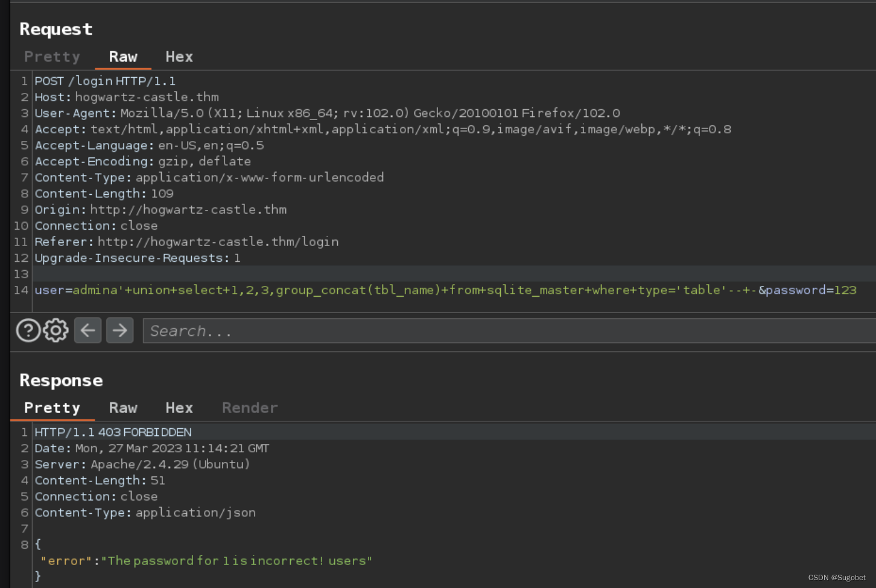Click the Request panel heading
Image resolution: width=876 pixels, height=588 pixels.
pyautogui.click(x=56, y=29)
